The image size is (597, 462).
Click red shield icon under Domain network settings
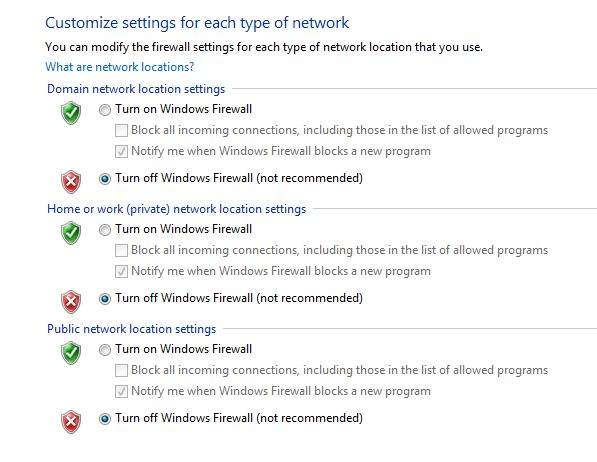coord(71,182)
